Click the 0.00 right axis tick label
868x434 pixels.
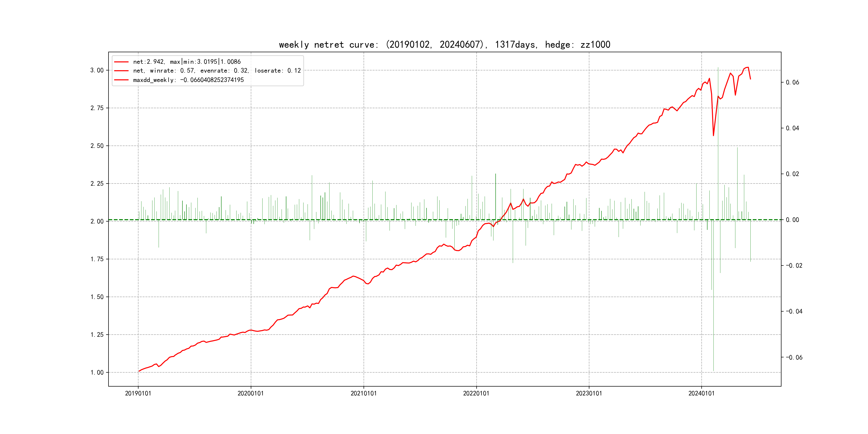tap(792, 220)
